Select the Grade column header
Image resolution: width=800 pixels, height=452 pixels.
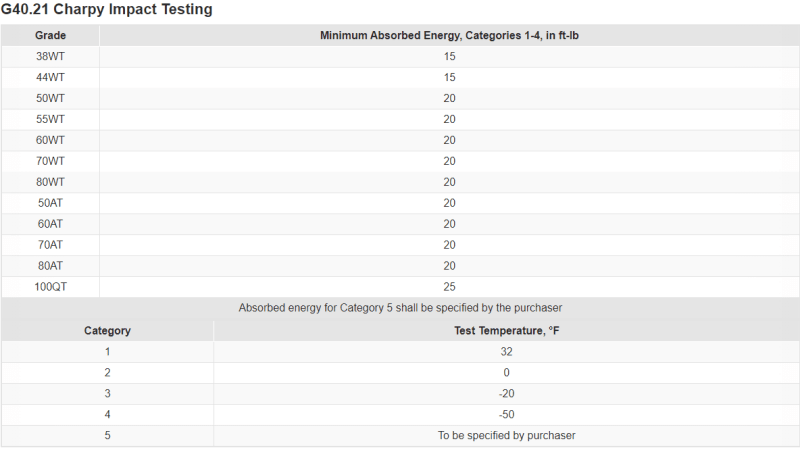click(51, 35)
